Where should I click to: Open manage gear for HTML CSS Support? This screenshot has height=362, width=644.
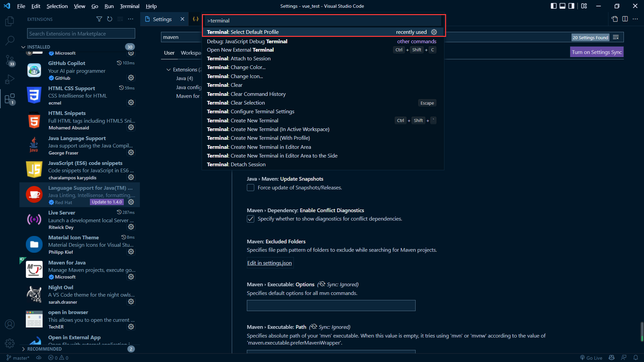pos(131,103)
